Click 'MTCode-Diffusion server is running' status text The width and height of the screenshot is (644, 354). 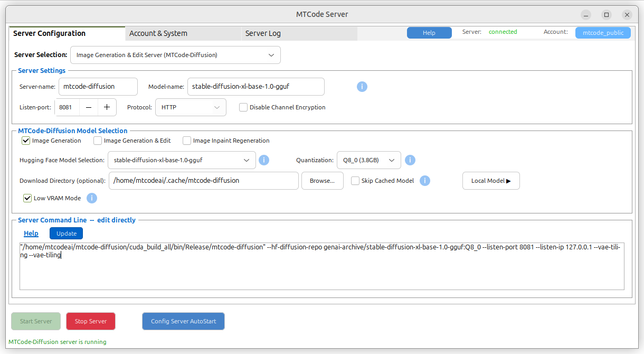[x=58, y=342]
